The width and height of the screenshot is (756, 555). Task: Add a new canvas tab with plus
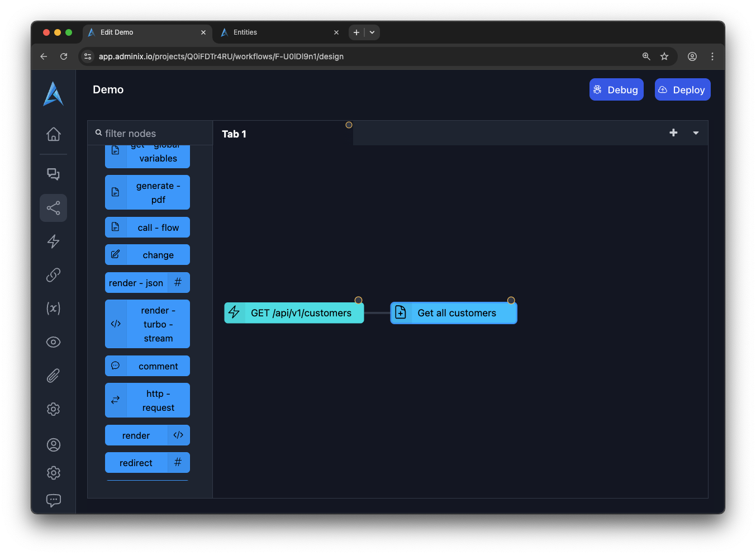pyautogui.click(x=673, y=132)
